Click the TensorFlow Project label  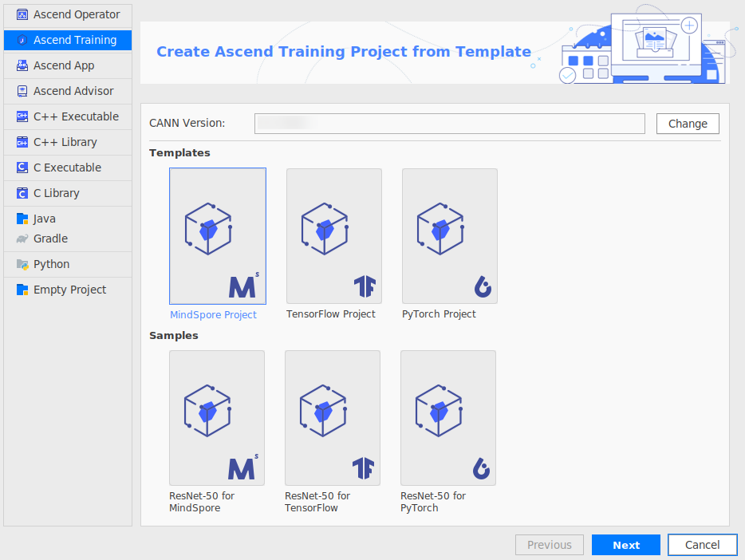point(331,314)
